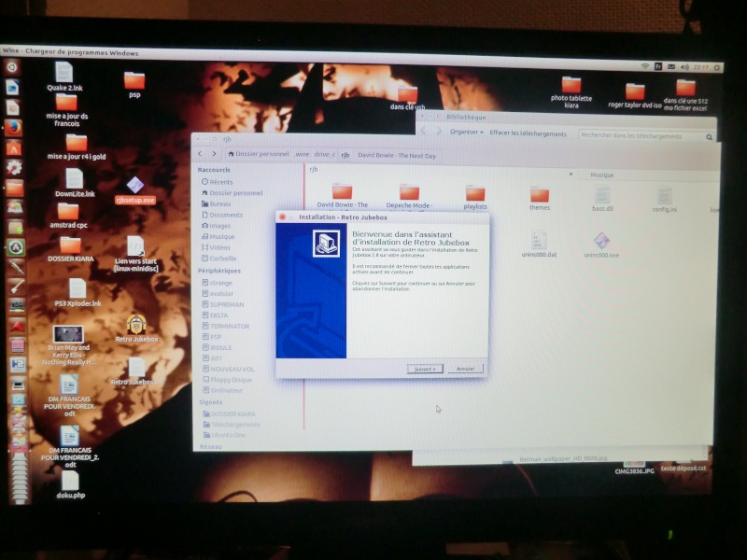Viewport: 747px width, 560px height.
Task: Open the themes folder in rjb
Action: [x=540, y=198]
